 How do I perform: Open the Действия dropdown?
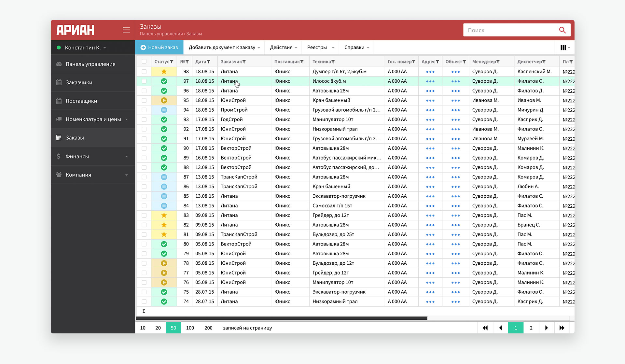click(284, 48)
